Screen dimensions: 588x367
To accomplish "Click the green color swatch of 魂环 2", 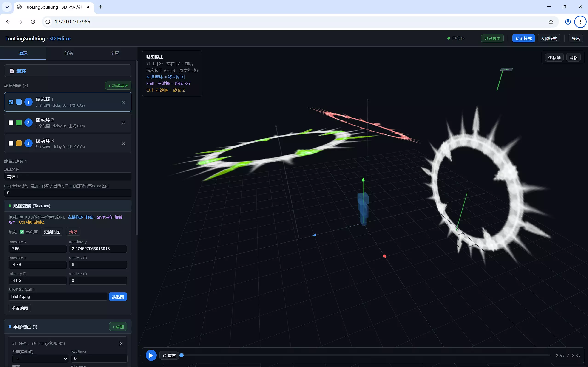I will tap(19, 123).
